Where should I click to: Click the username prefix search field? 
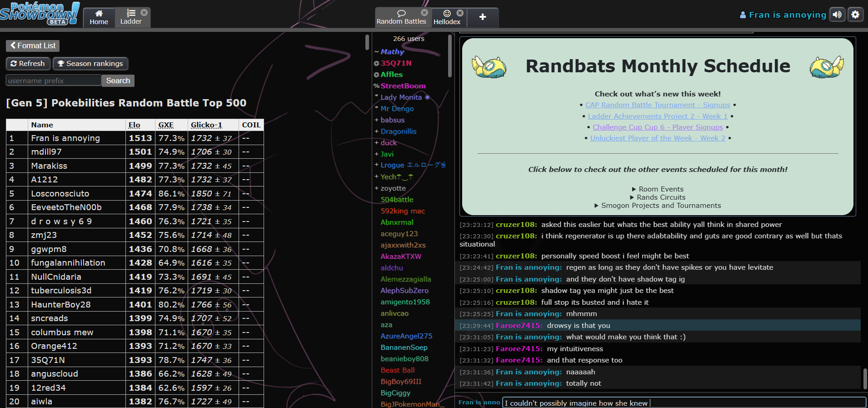(x=53, y=81)
